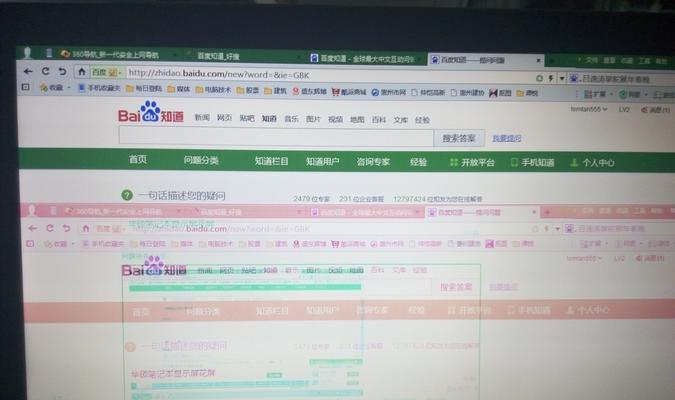Image resolution: width=675 pixels, height=400 pixels.
Task: Switch to the 百度知道_好搜 tab
Action: [241, 56]
